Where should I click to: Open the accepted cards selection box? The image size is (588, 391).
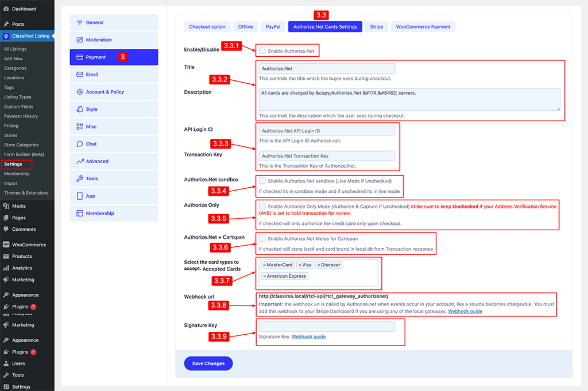318,273
